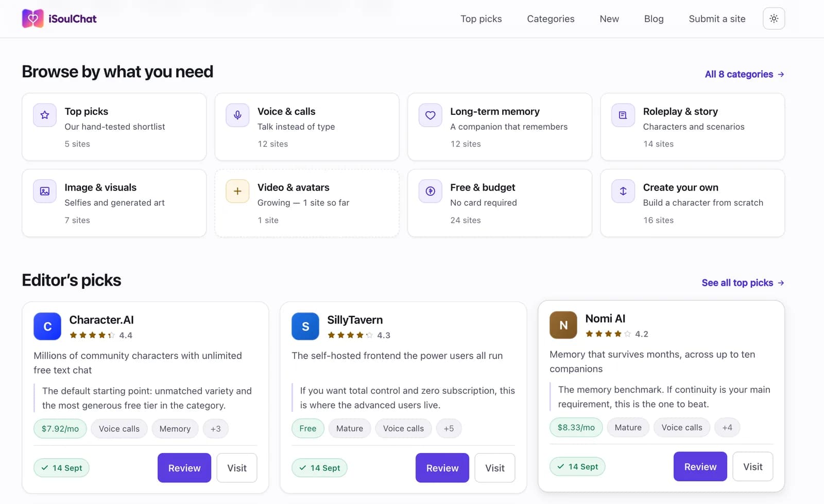Click the star icon on Top picks card

coord(45,115)
